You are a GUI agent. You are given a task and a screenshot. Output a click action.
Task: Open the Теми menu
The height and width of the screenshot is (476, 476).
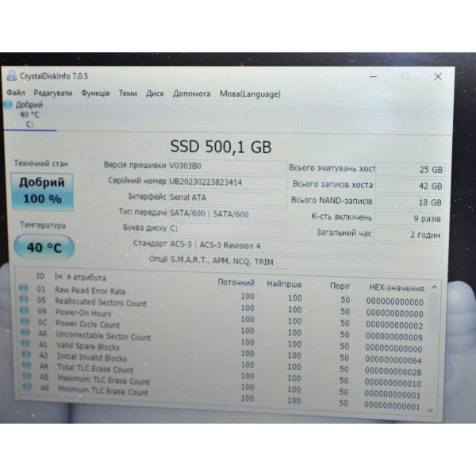click(x=128, y=93)
